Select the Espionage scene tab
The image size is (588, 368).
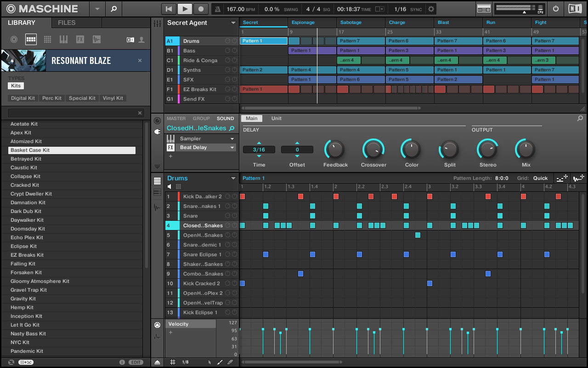313,23
